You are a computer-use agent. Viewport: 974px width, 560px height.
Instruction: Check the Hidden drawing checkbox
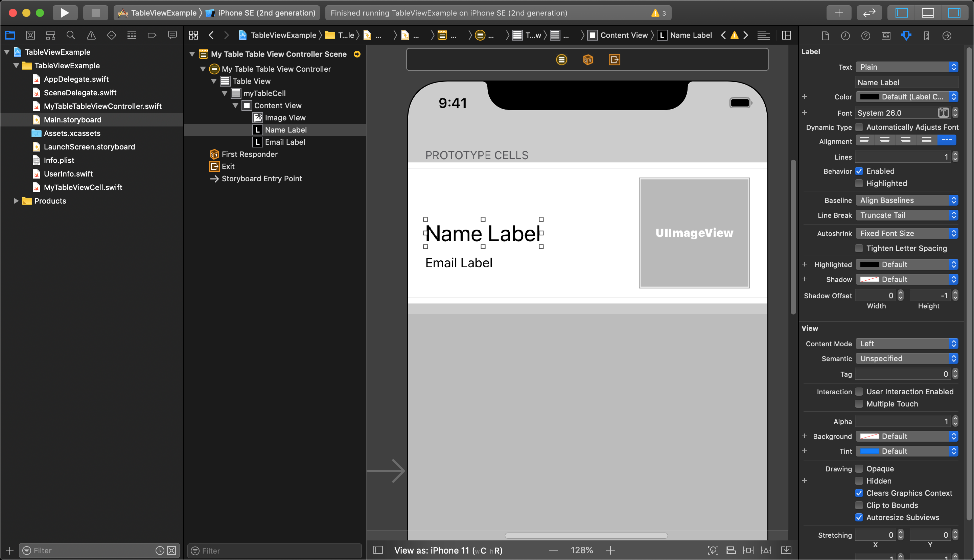coord(859,481)
